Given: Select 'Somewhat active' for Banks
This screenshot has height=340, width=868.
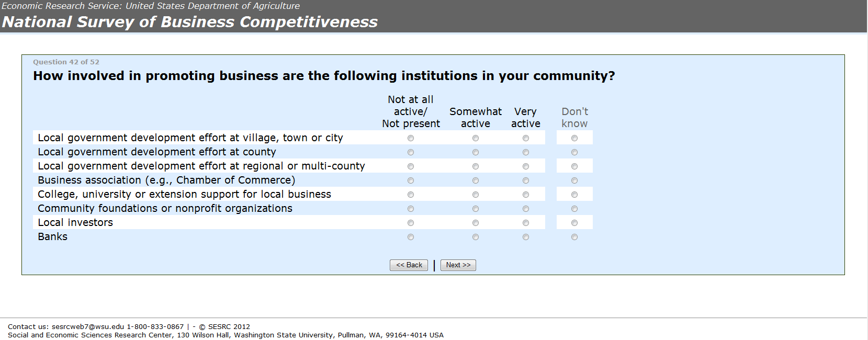Looking at the screenshot, I should [476, 237].
